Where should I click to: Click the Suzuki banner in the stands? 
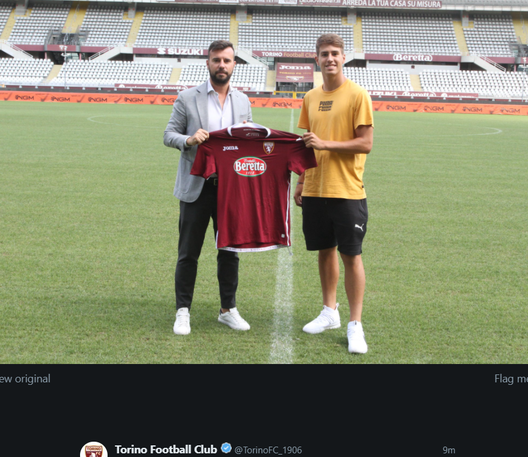[180, 52]
